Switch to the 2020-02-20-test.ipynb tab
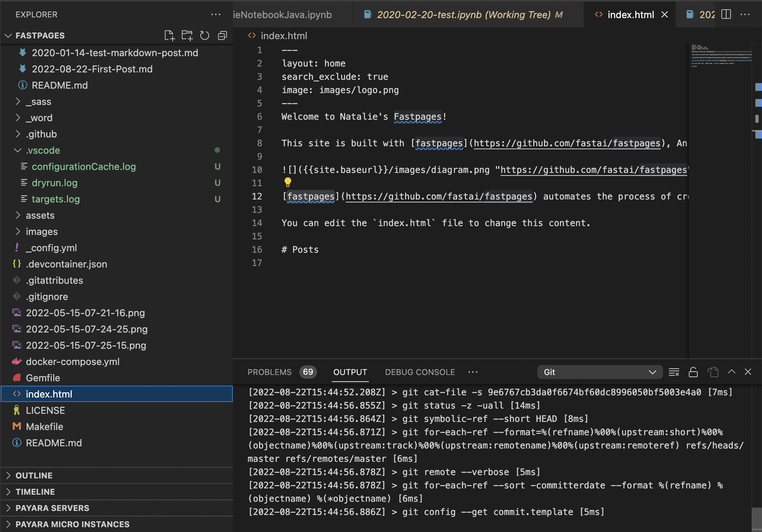The height and width of the screenshot is (532, 762). (467, 15)
